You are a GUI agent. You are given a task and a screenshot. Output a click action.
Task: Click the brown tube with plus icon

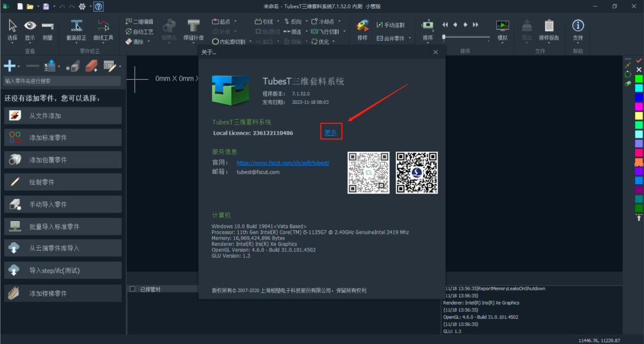(x=91, y=66)
